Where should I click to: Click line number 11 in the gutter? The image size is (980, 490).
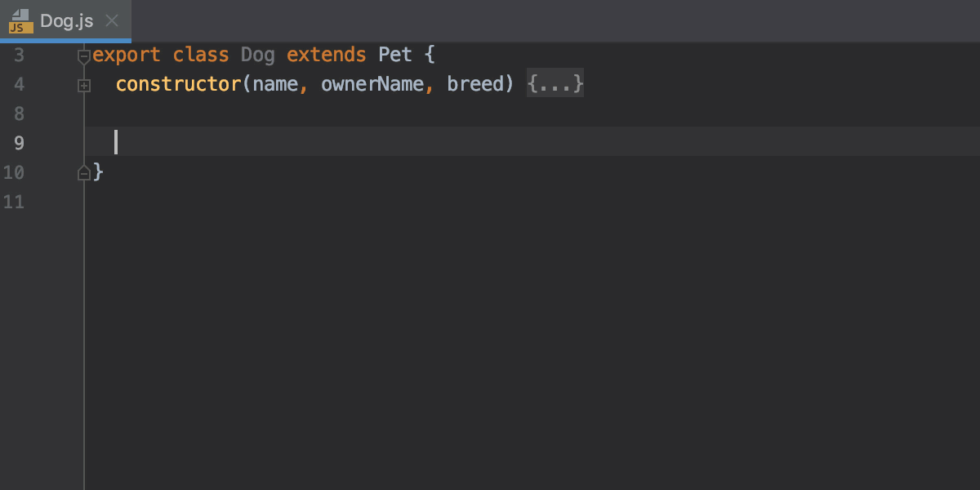pyautogui.click(x=14, y=202)
